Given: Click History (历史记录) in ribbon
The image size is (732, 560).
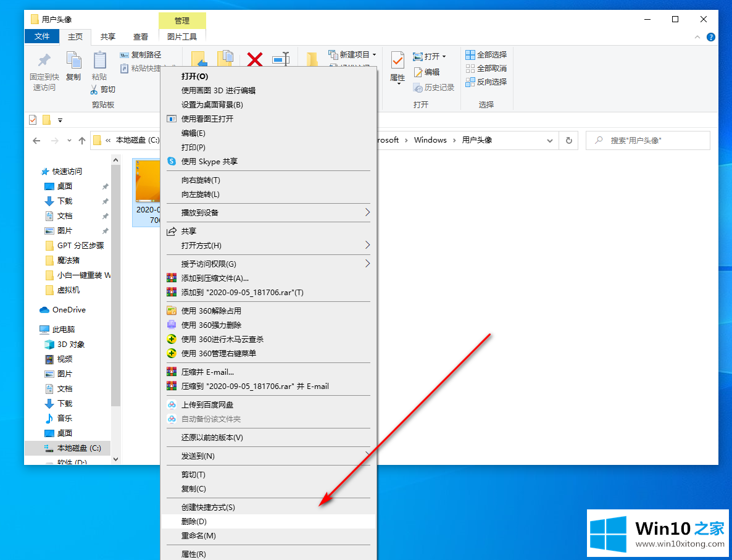Looking at the screenshot, I should tap(434, 87).
